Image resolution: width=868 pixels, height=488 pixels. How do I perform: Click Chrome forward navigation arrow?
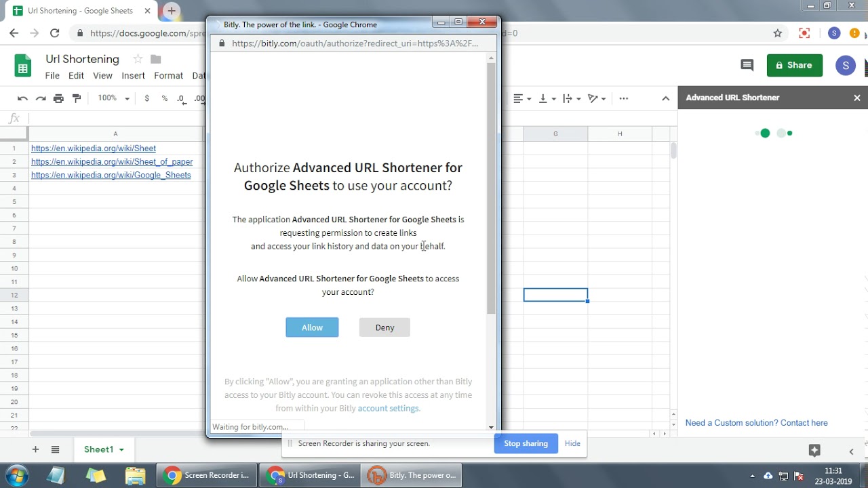[35, 33]
